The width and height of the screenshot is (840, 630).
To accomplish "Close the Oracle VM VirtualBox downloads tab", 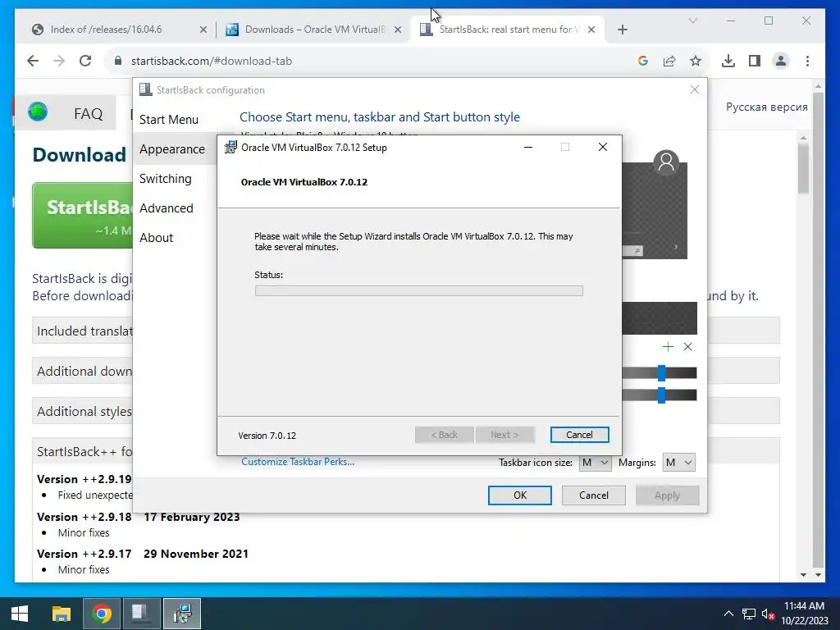I will coord(398,30).
